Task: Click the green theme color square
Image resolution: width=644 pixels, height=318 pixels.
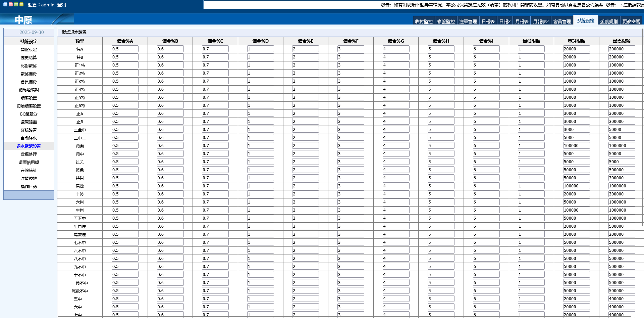Action: coord(16,5)
